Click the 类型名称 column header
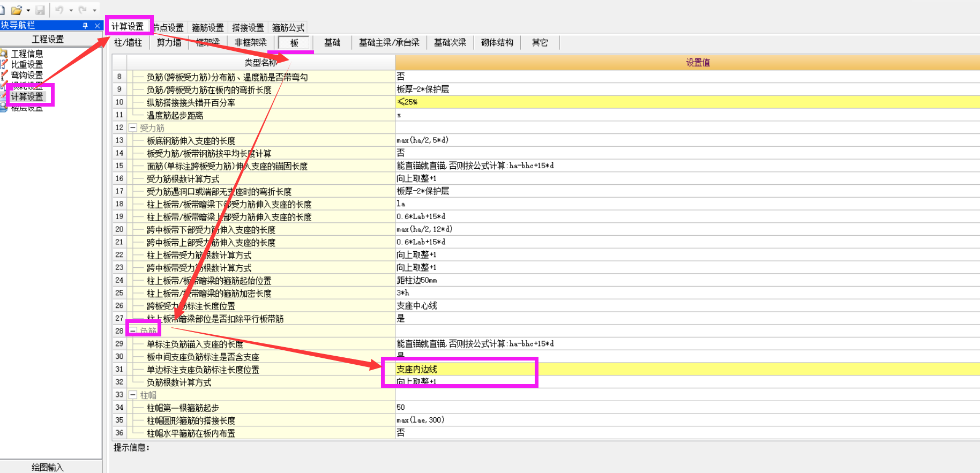The image size is (980, 473). pos(261,63)
